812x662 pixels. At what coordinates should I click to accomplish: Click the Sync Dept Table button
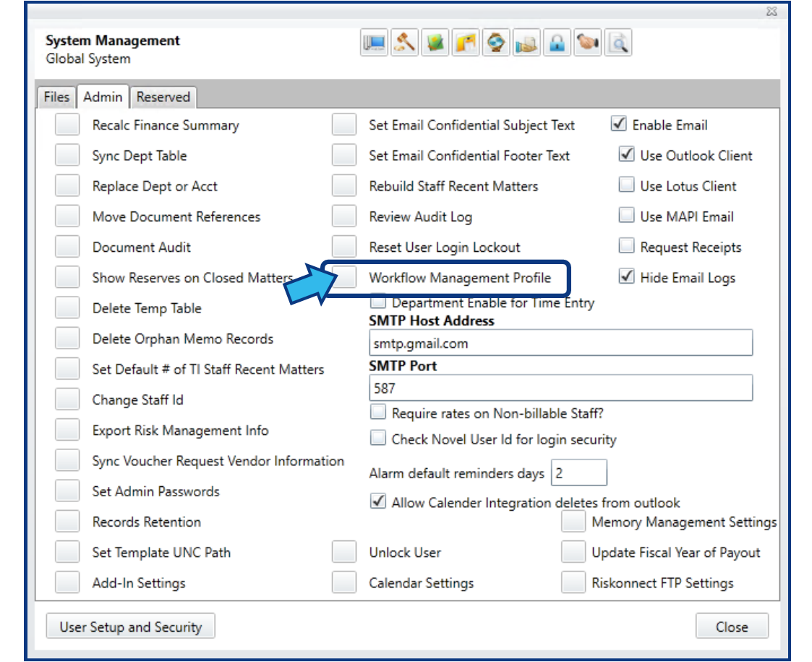[x=67, y=156]
